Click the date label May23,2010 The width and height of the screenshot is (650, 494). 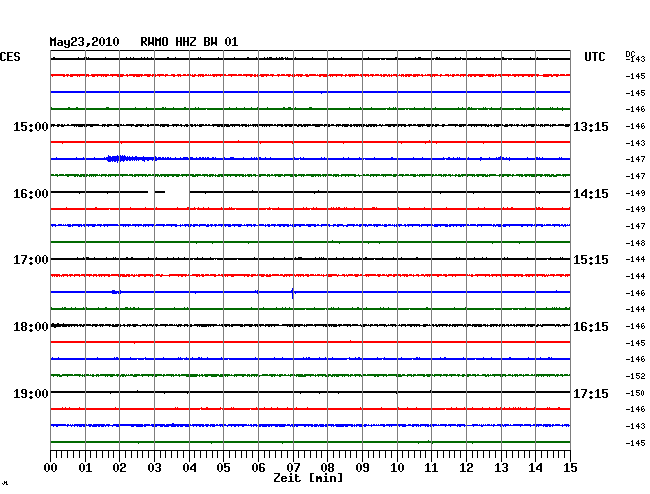[x=84, y=42]
